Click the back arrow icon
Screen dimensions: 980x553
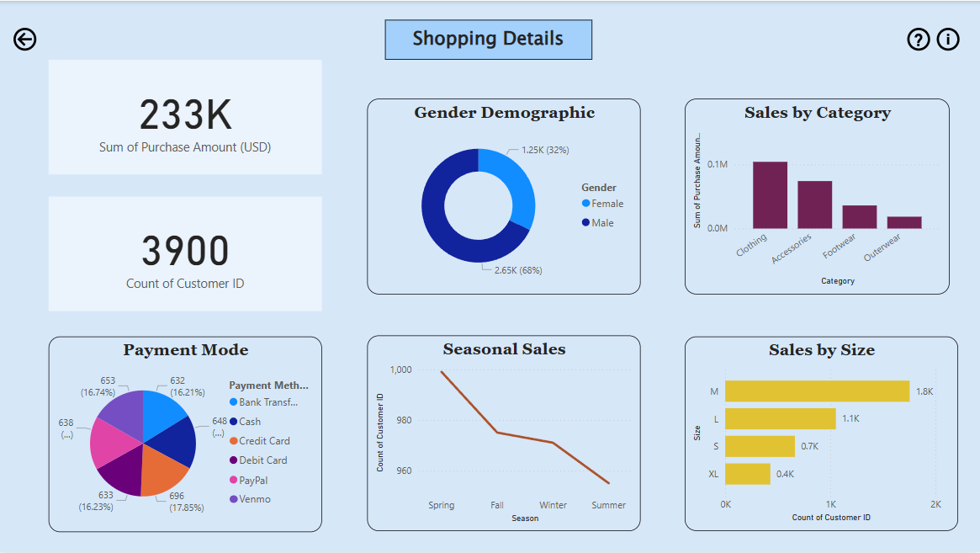click(25, 40)
